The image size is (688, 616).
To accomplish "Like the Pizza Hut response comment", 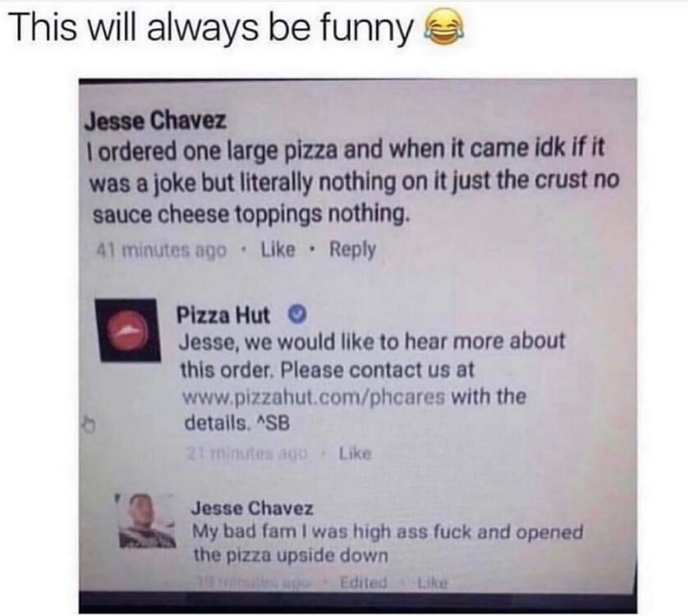I will 355,453.
